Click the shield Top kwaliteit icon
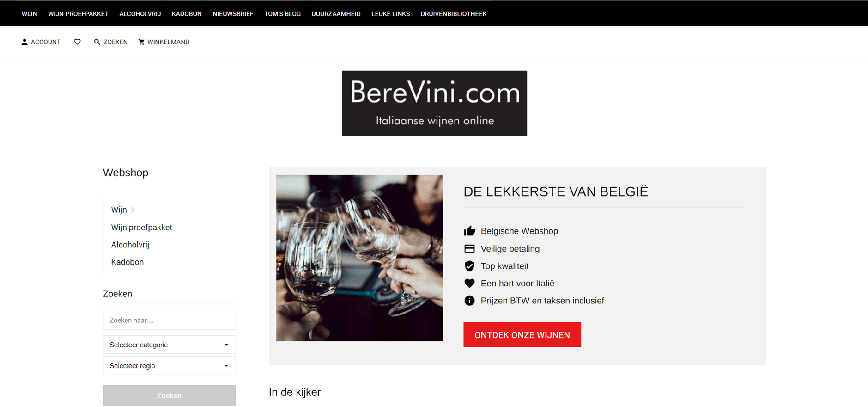This screenshot has width=868, height=407. pos(469,266)
